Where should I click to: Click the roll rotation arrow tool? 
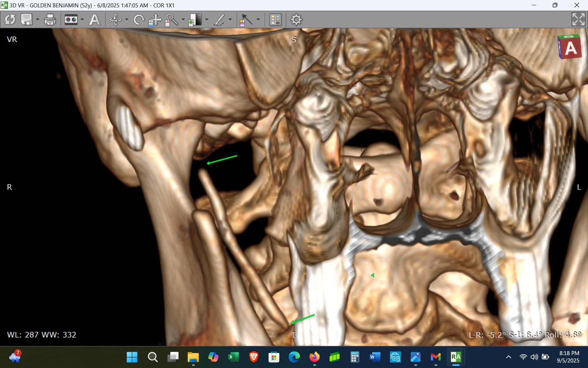click(139, 20)
